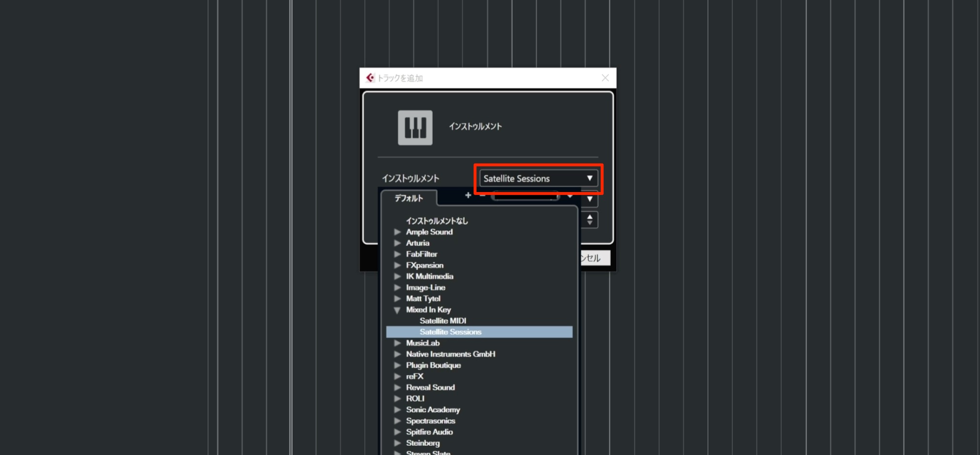Click the minus icon beside the plus icon
Image resolution: width=980 pixels, height=455 pixels.
coord(482,195)
